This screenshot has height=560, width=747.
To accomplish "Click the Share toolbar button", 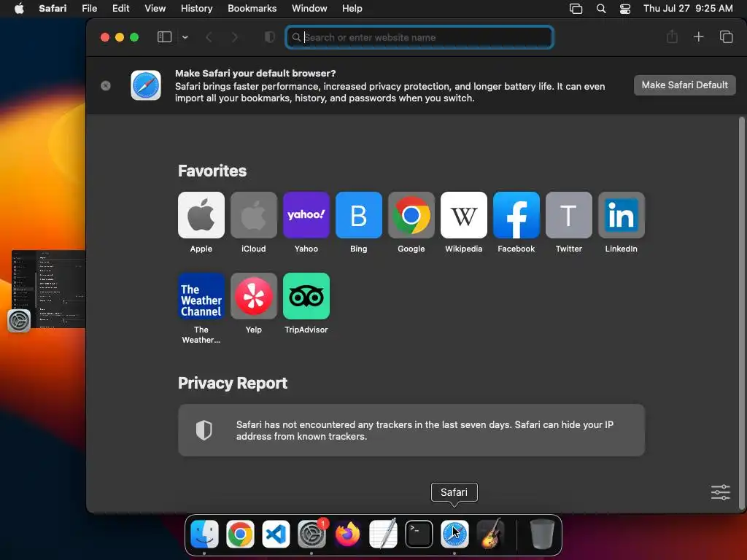I will tap(672, 36).
